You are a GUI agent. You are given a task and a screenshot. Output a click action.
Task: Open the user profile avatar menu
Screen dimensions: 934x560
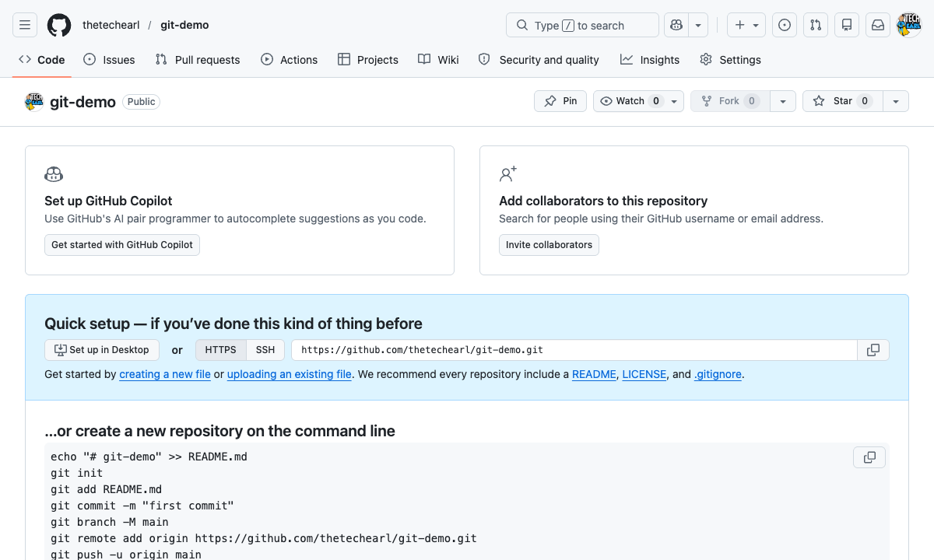click(909, 25)
